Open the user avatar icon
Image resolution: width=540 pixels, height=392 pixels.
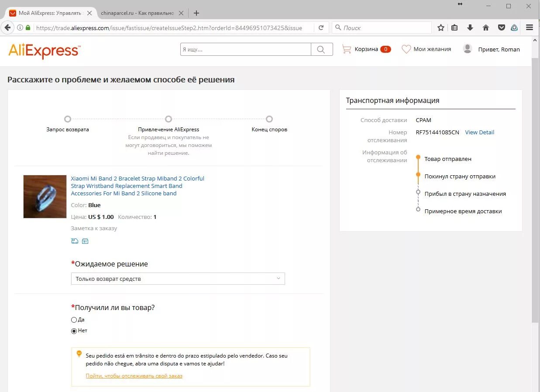tap(468, 49)
